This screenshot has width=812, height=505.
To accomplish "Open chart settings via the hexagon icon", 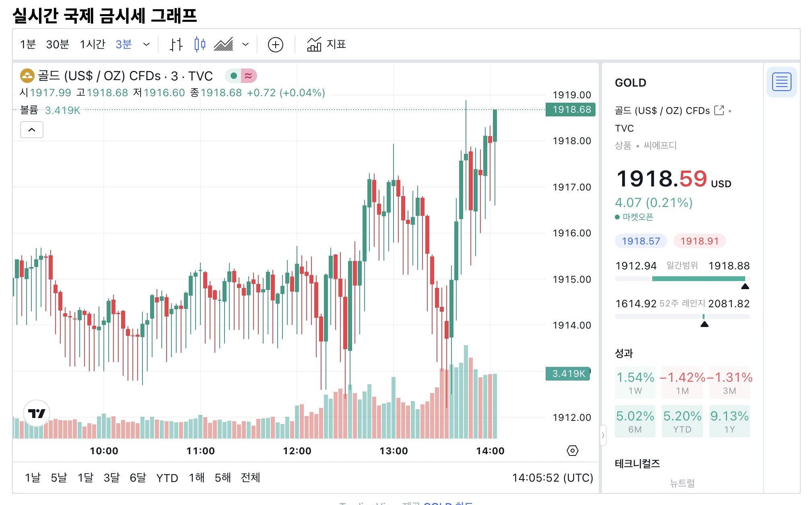I will [573, 451].
